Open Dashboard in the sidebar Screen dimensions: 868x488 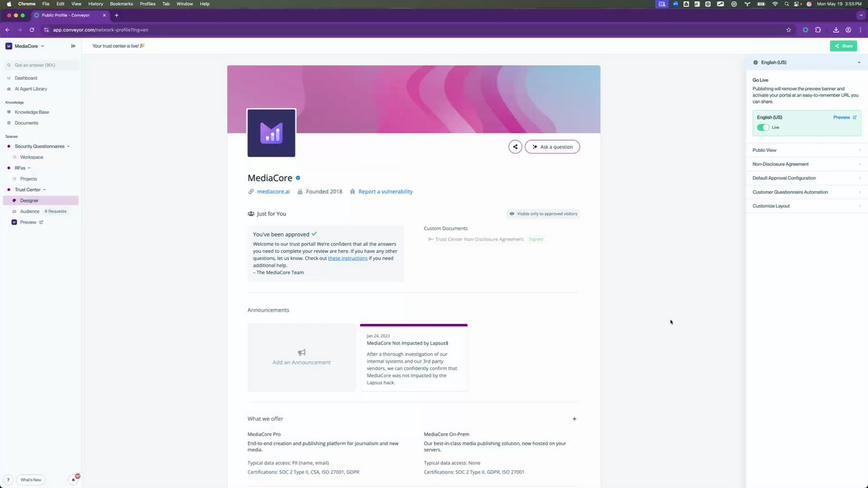coord(26,78)
